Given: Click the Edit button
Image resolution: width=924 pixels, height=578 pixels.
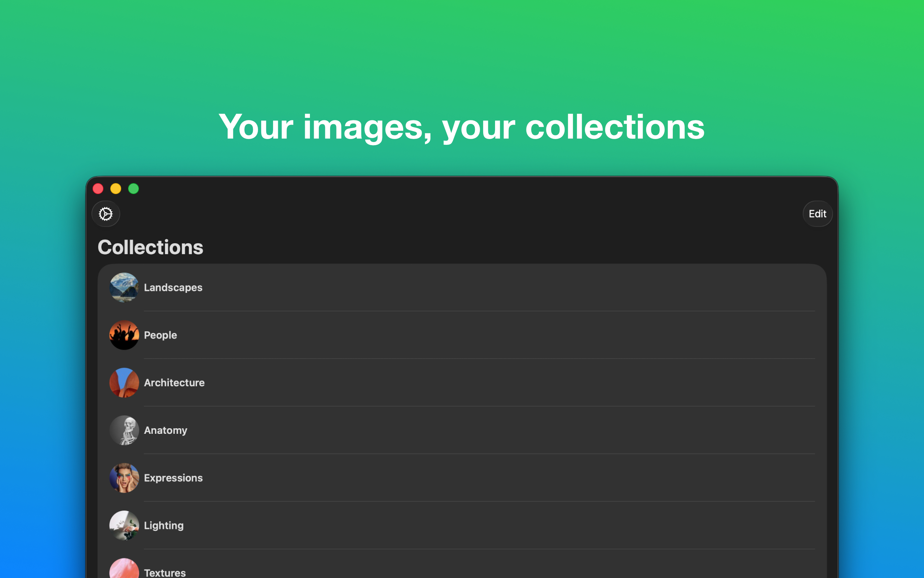Looking at the screenshot, I should (x=817, y=214).
